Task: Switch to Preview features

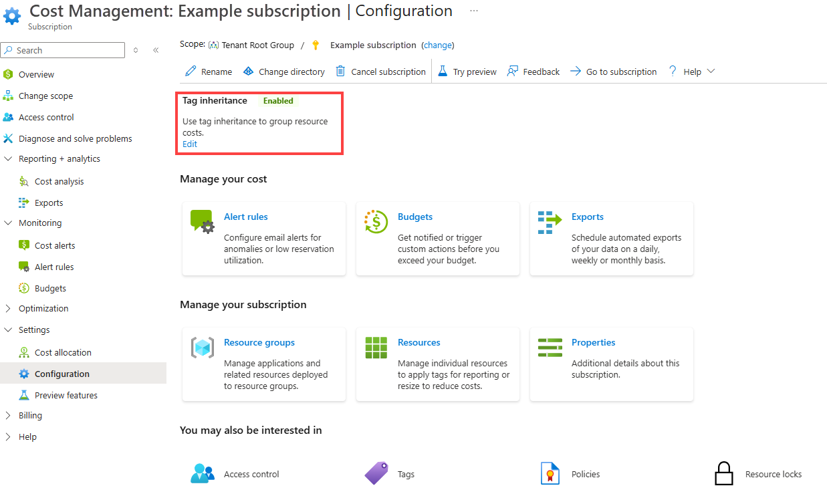Action: pos(66,395)
